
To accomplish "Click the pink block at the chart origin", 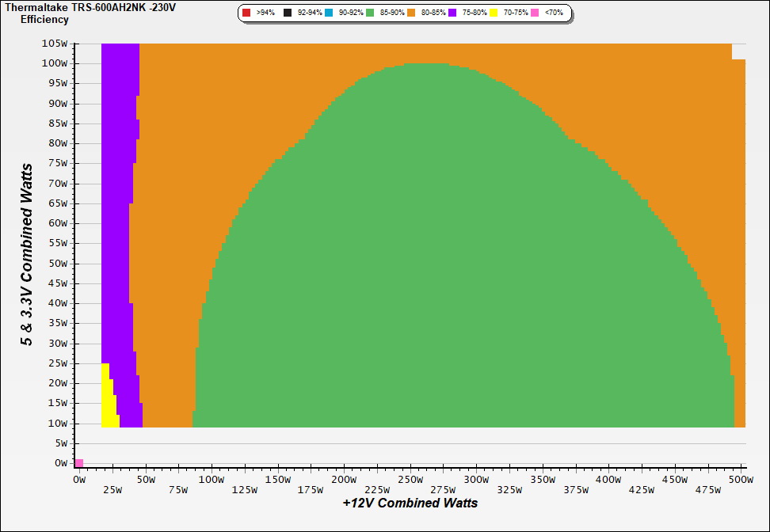I will [78, 462].
